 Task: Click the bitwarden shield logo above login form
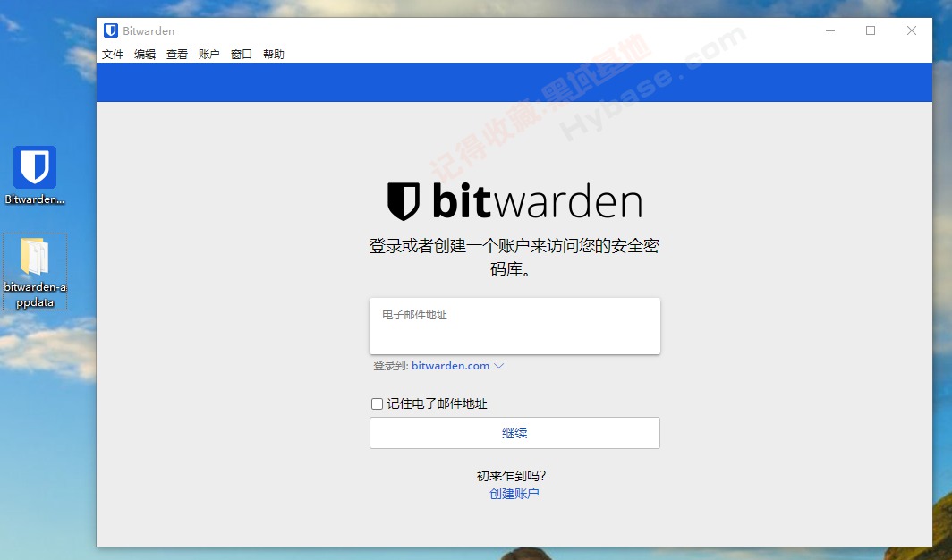coord(404,201)
